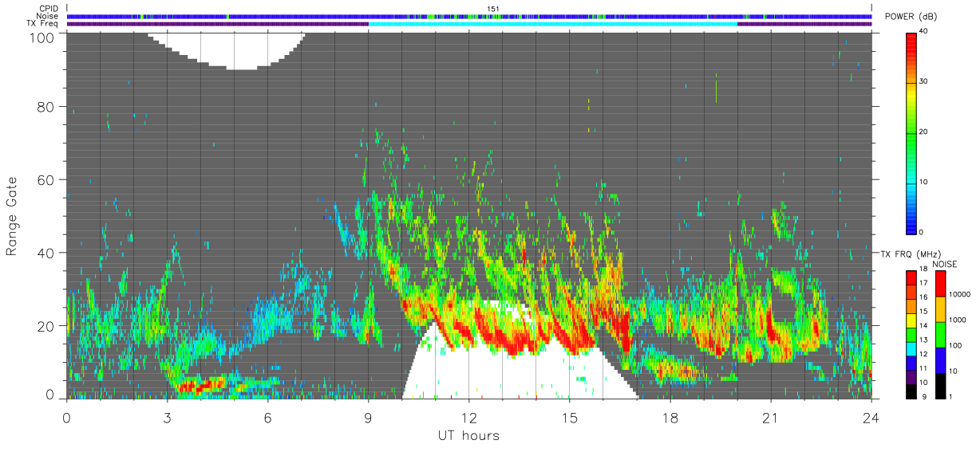Click the 100 tick on Range Gate axis
Viewport: 980px width, 452px height.
point(43,37)
